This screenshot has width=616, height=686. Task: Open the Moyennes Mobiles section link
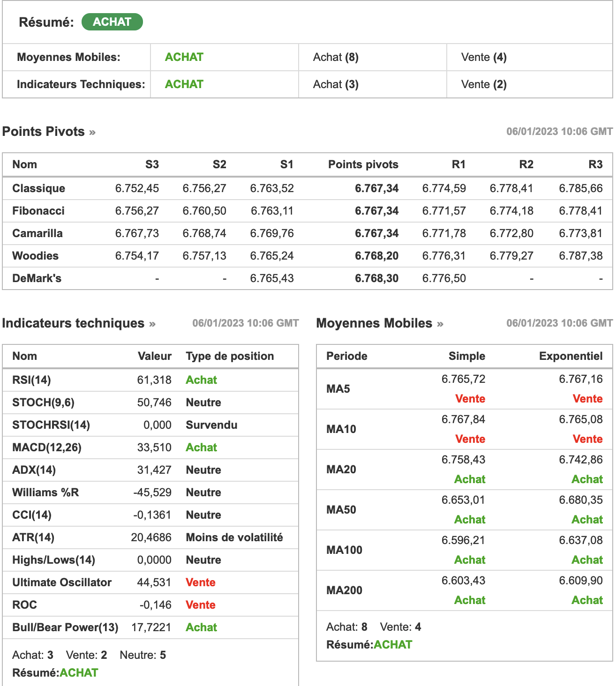(374, 323)
